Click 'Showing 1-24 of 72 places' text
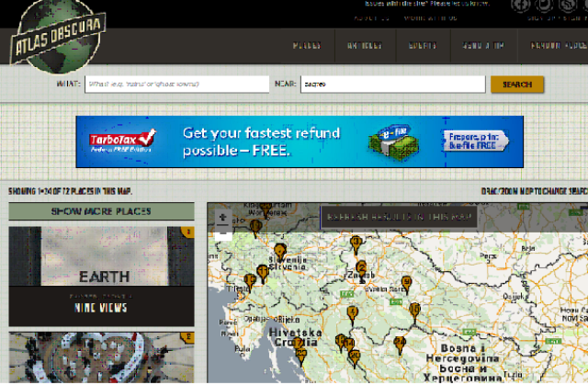The height and width of the screenshot is (385, 588). 70,191
